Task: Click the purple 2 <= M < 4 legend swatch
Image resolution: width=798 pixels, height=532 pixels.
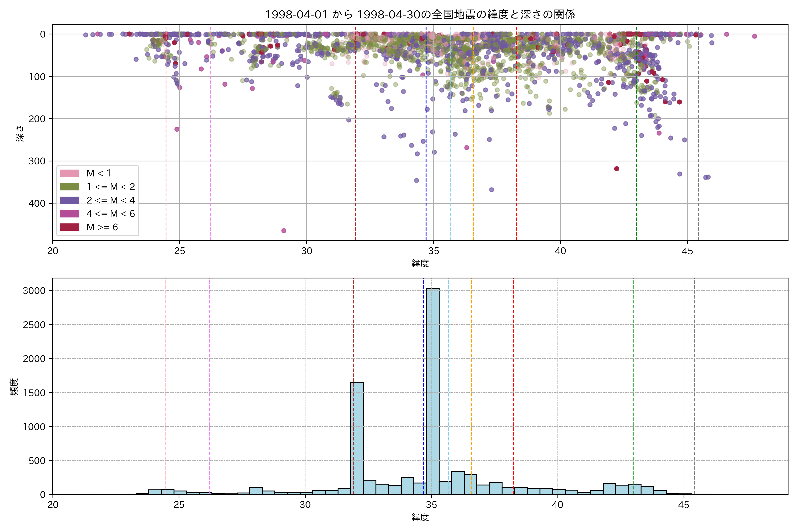Action: click(70, 200)
